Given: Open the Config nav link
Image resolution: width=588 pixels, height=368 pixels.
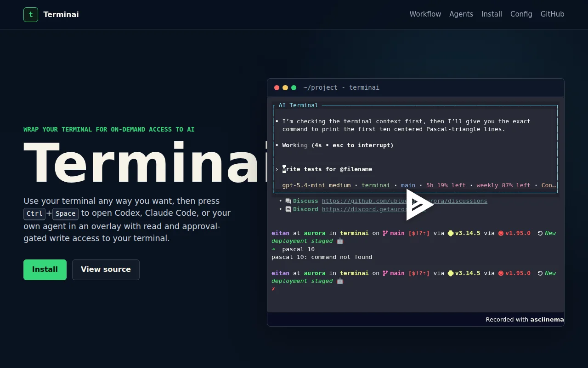Looking at the screenshot, I should (521, 14).
